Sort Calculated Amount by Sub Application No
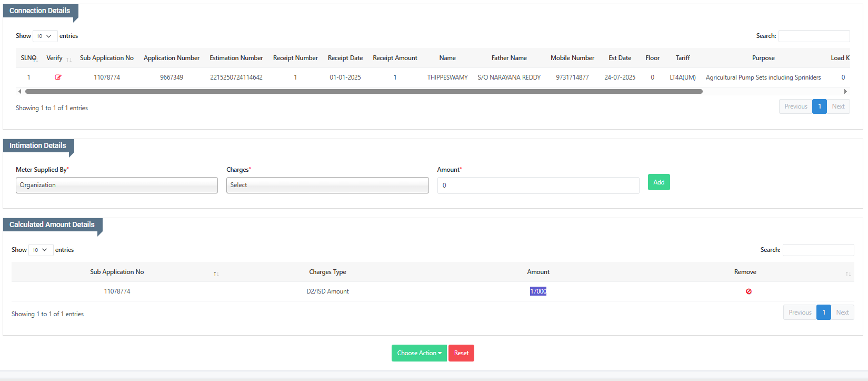This screenshot has height=381, width=868. click(x=216, y=273)
